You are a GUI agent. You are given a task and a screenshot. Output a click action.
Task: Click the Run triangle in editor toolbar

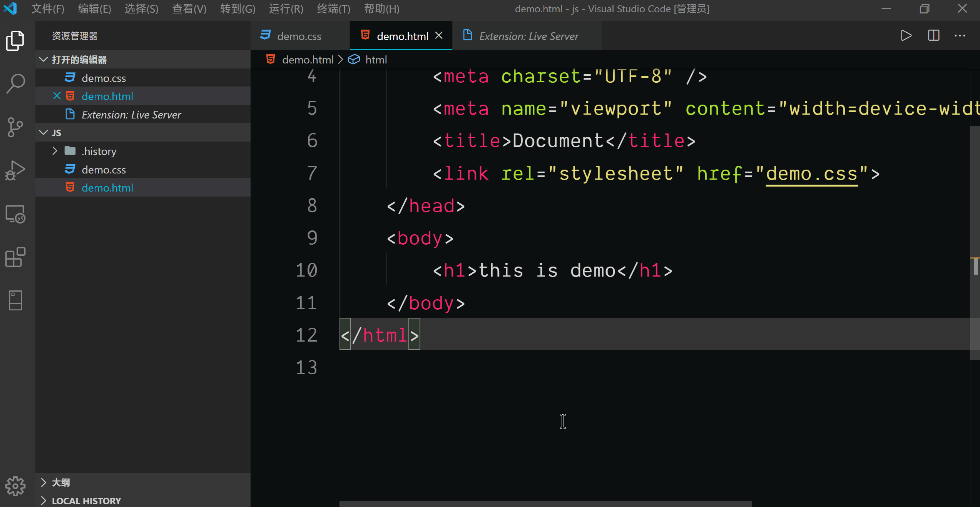coord(906,36)
